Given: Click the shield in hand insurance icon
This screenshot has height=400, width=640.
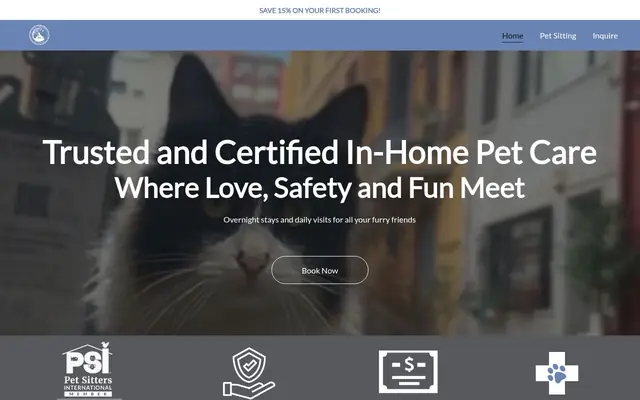Looking at the screenshot, I should (x=249, y=373).
